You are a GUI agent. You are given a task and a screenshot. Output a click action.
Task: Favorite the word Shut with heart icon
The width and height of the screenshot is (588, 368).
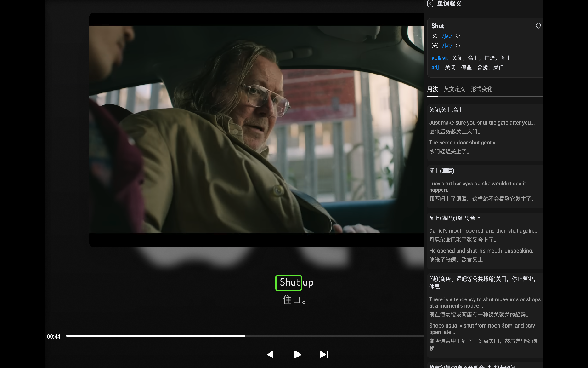[x=538, y=26]
